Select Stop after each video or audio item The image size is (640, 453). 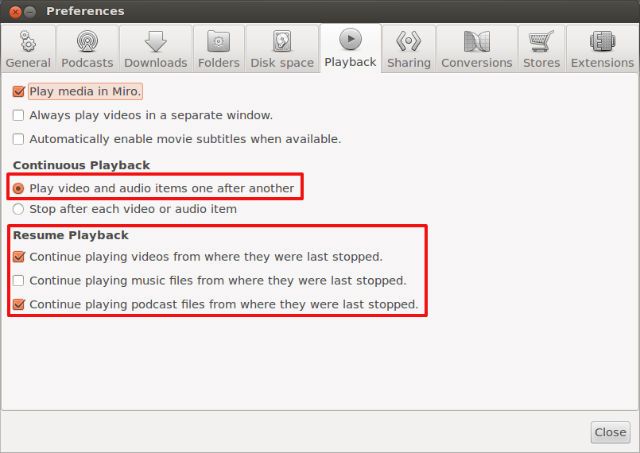(18, 209)
